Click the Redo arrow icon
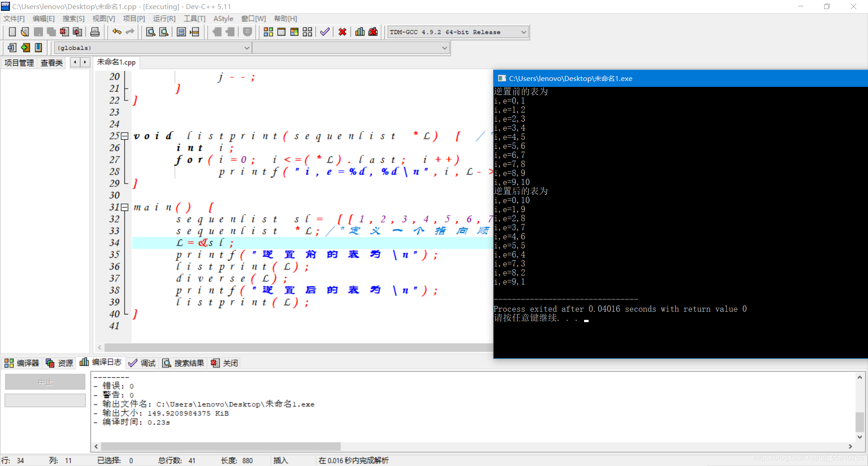Viewport: 868px width, 466px height. 130,32
